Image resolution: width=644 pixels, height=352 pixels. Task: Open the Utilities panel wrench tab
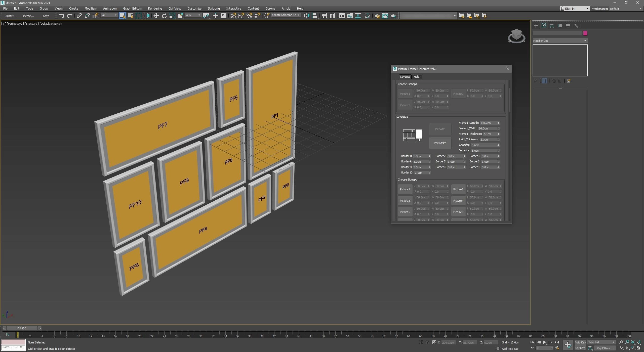(576, 26)
